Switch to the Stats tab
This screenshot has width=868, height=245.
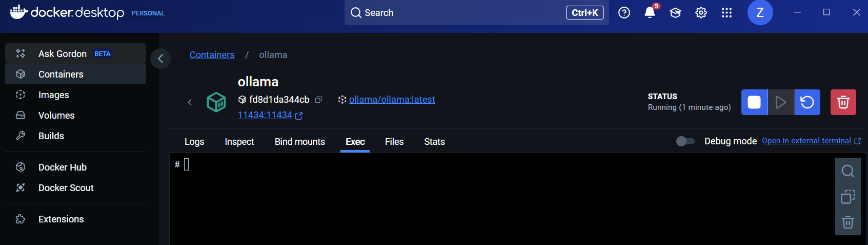434,142
